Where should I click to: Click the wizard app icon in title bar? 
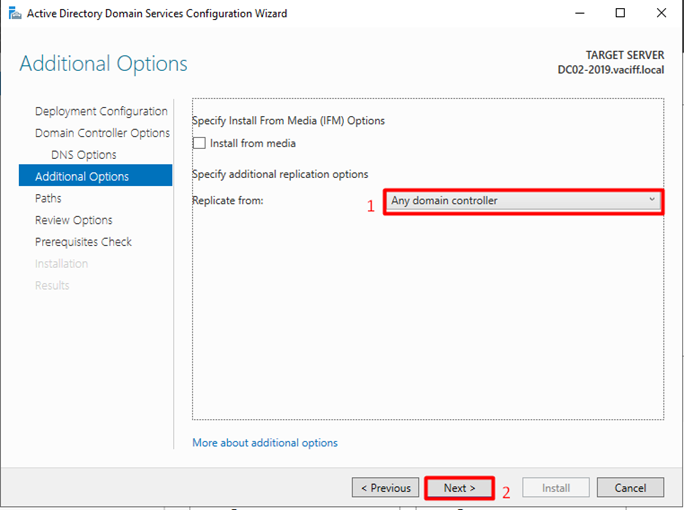(11, 14)
